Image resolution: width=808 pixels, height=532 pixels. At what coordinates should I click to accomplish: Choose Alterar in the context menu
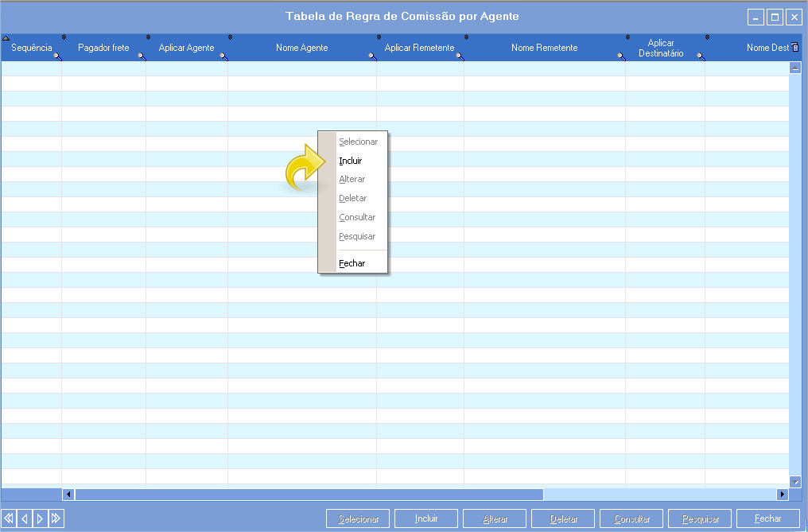[x=352, y=180]
